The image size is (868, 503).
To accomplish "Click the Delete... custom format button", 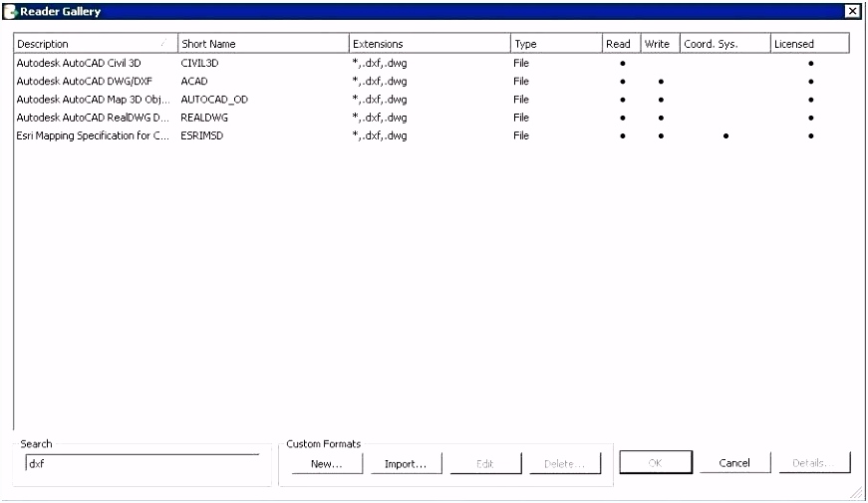I will [565, 464].
